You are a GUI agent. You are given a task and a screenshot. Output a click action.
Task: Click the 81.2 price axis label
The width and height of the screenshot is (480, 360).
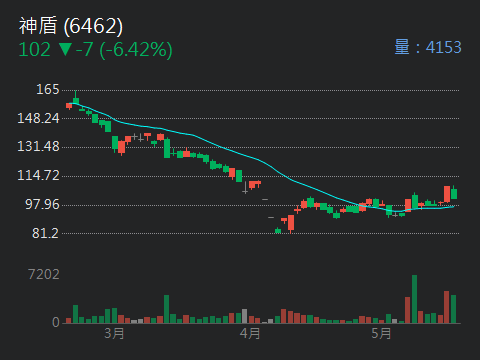click(x=45, y=233)
